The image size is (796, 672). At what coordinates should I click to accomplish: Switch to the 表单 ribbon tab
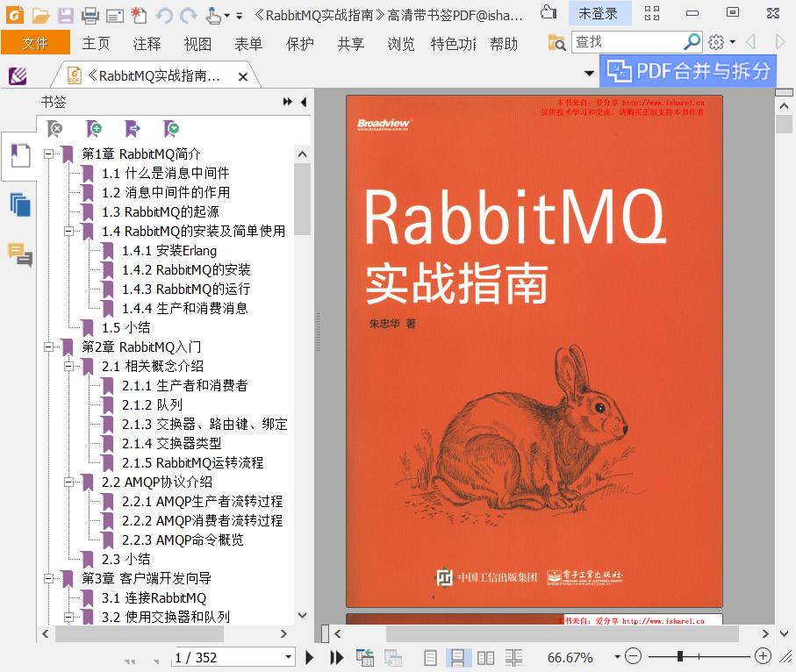[248, 44]
